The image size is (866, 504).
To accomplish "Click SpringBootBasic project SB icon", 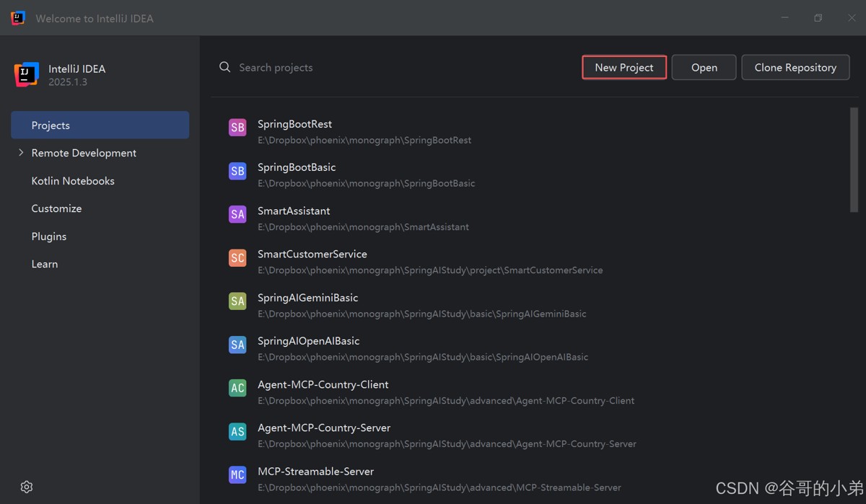I will click(237, 171).
